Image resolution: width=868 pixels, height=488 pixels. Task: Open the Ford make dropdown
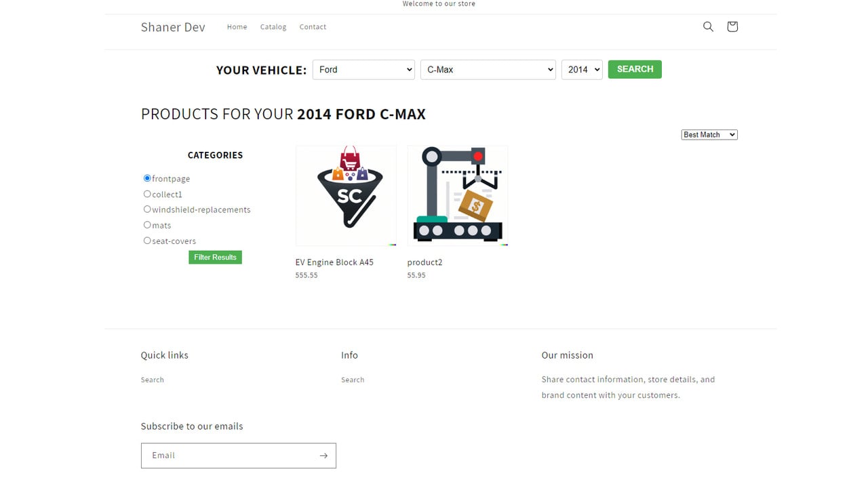363,70
